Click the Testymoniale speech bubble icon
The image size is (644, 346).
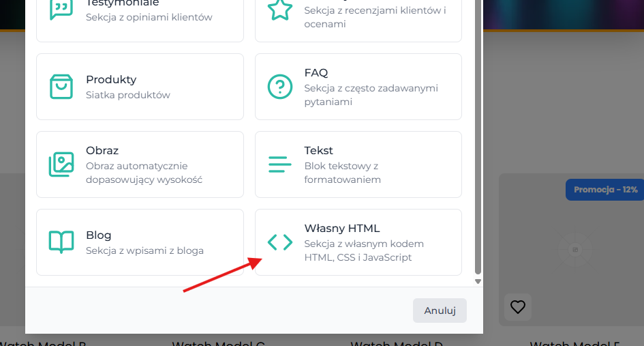pos(61,9)
